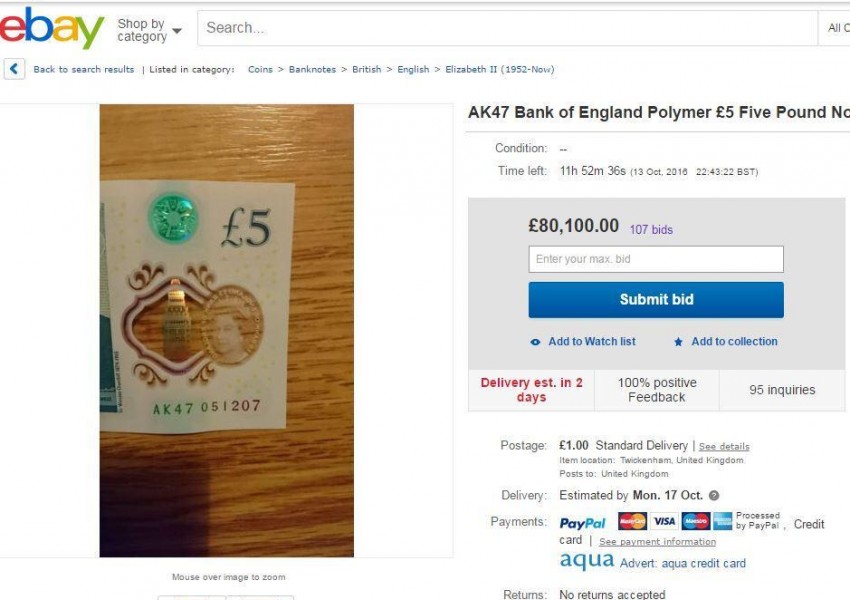Click the star icon beside Add to collection
This screenshot has height=600, width=850.
pyautogui.click(x=678, y=342)
